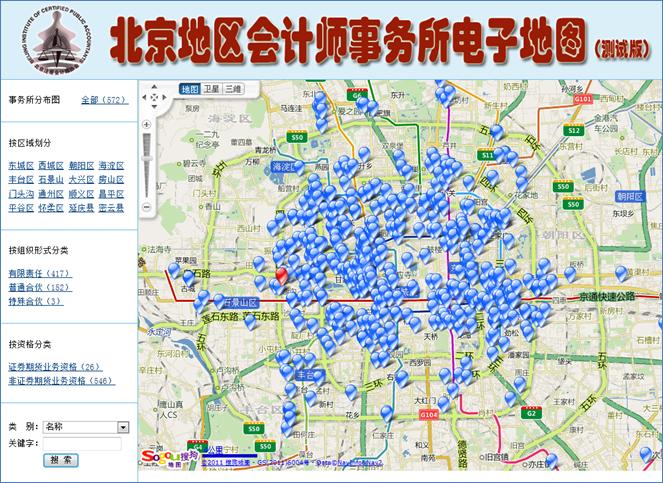Viewport: 663px width, 483px height.
Task: Click the pan up arrow on map
Action: point(153,88)
